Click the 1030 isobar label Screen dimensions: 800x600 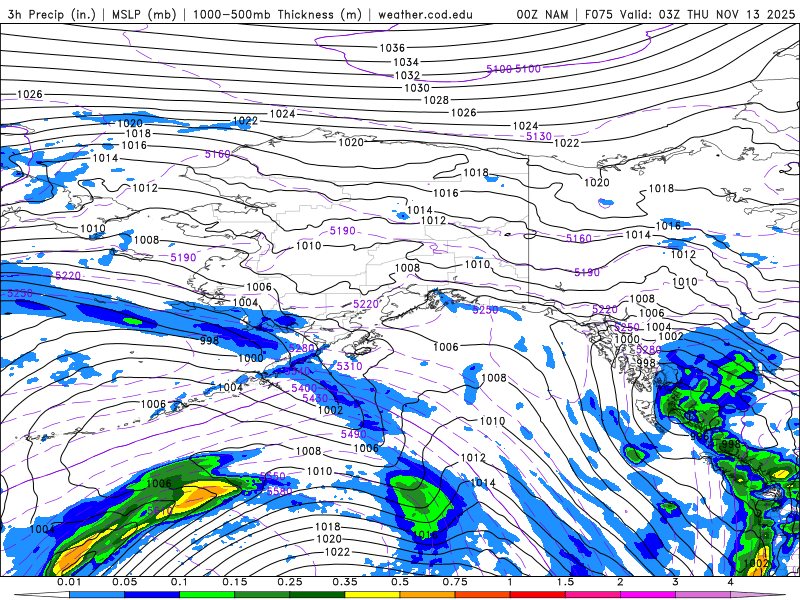coord(417,88)
